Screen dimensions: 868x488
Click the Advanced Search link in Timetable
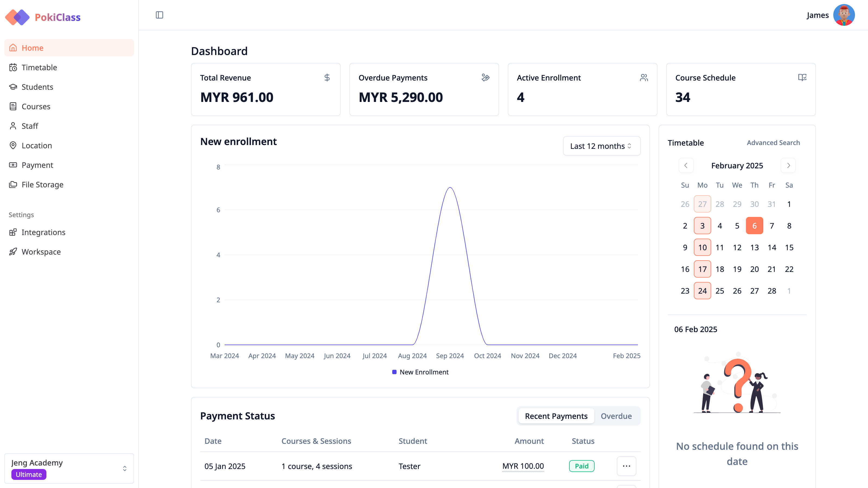[x=774, y=142]
